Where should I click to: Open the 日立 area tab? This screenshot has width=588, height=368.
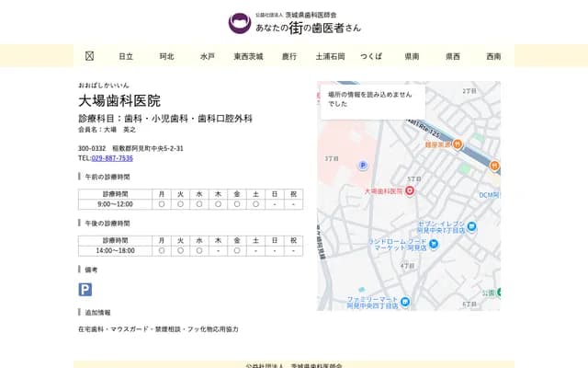(x=126, y=56)
